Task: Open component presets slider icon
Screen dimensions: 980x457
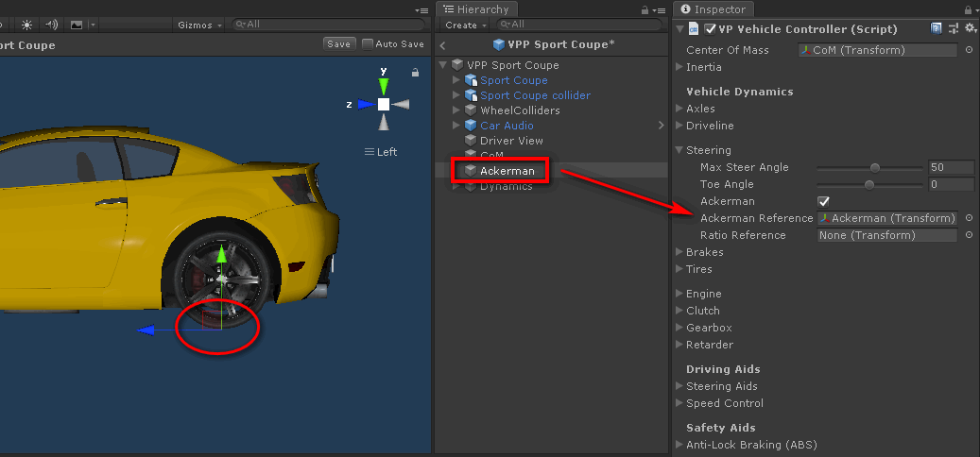Action: coord(953,29)
